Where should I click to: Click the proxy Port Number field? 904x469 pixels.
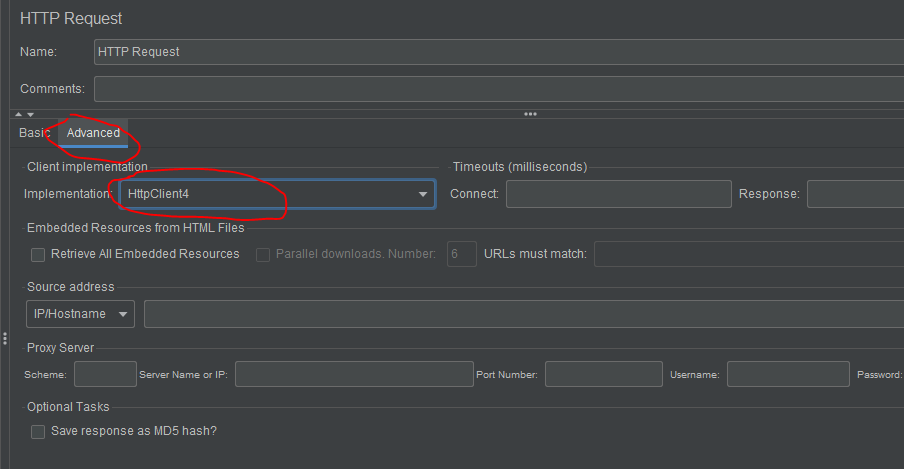click(x=604, y=374)
